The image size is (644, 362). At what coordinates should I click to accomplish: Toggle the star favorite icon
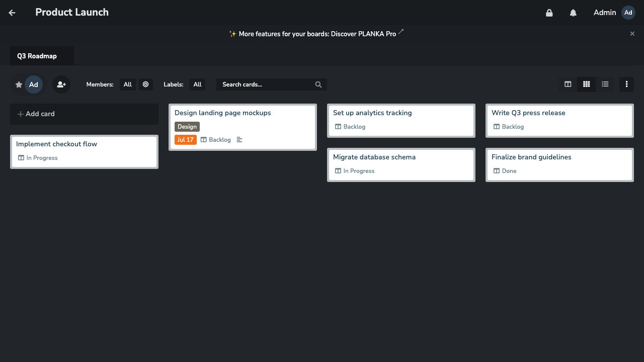click(19, 84)
